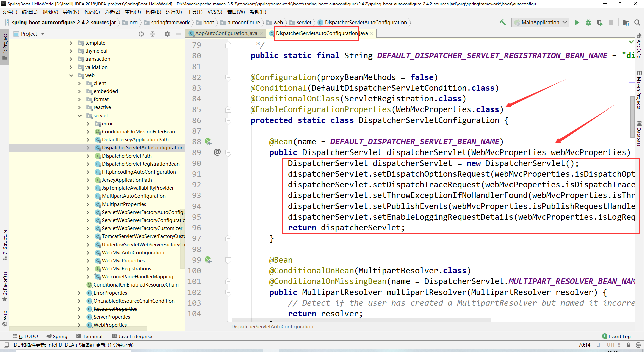The height and width of the screenshot is (352, 644).
Task: Open the VCS(S) menu
Action: point(215,12)
